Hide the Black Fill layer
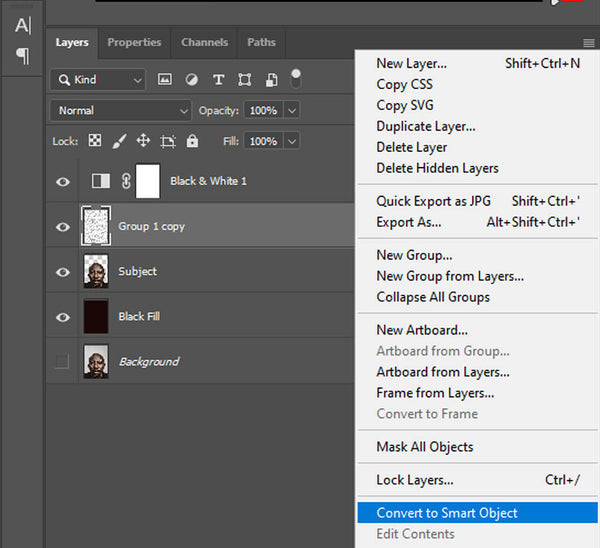This screenshot has width=600, height=548. point(63,317)
